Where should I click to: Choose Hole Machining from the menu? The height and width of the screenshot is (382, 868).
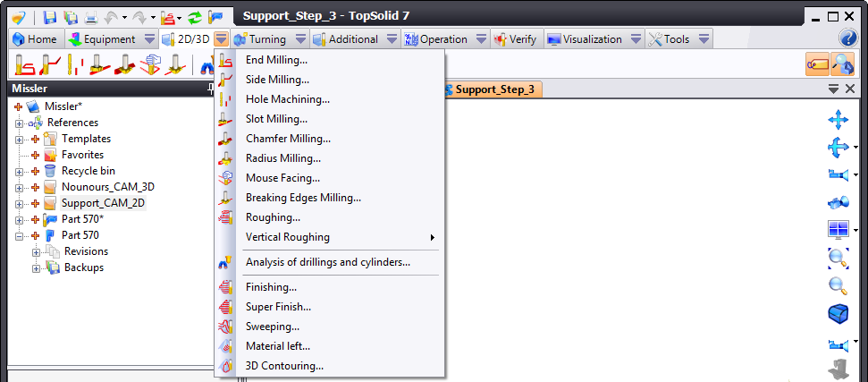pos(288,99)
